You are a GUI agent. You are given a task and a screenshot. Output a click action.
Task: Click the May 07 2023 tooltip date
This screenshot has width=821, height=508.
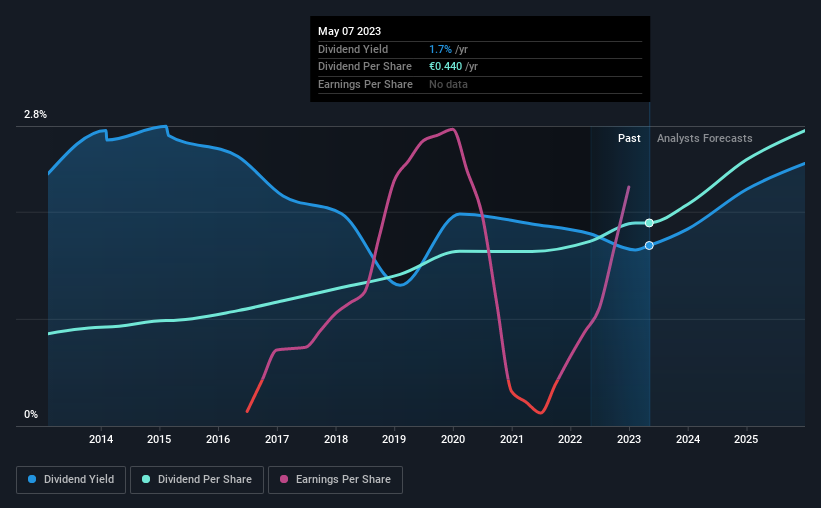[x=349, y=31]
